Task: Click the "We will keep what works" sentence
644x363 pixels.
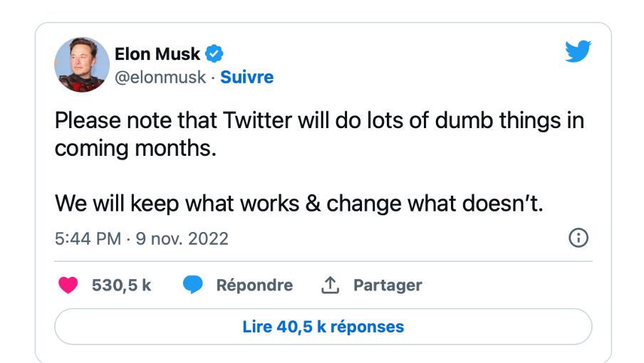Action: click(x=298, y=204)
